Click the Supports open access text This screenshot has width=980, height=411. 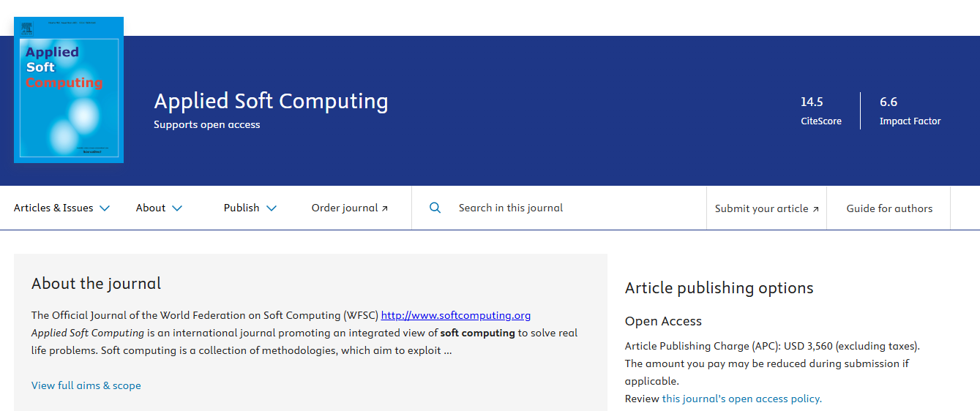click(207, 124)
